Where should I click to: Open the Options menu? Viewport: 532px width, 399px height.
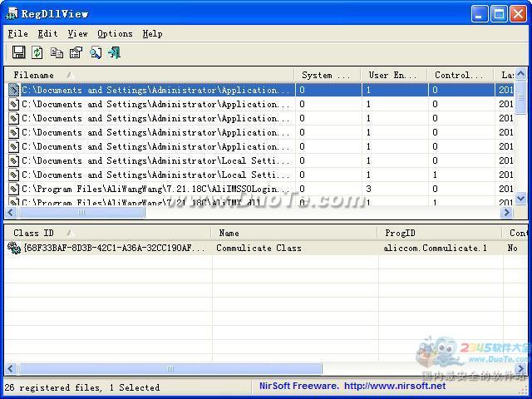115,33
